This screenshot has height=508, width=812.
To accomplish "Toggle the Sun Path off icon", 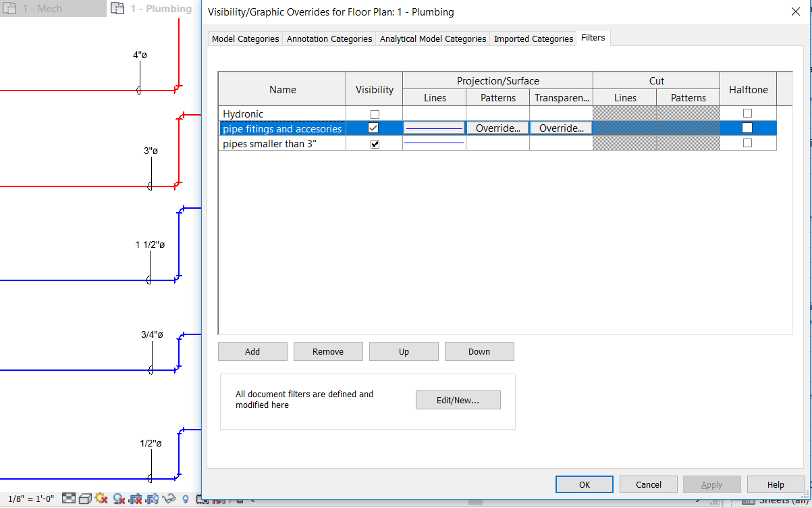I will [x=101, y=498].
